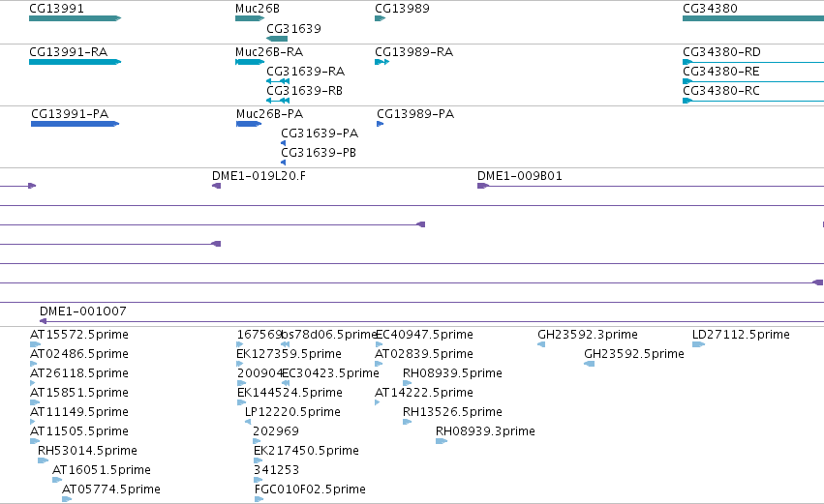Open the CG13989-RA transcript

click(382, 62)
